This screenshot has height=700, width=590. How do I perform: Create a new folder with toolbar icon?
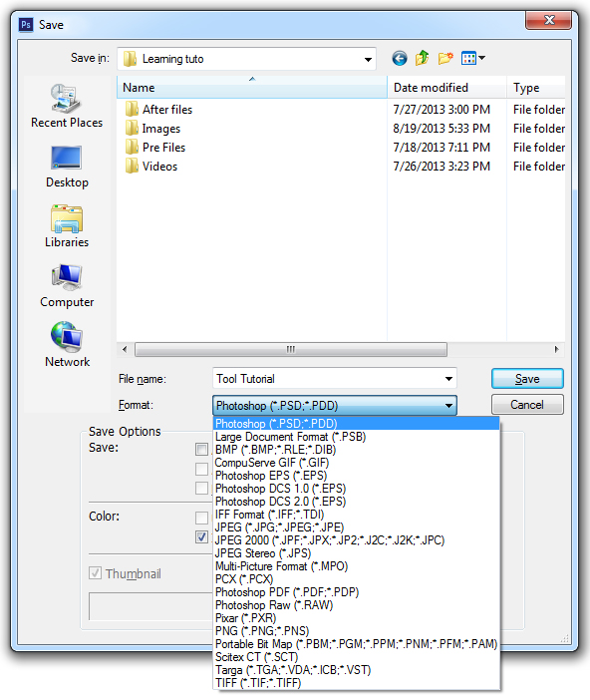pos(444,58)
